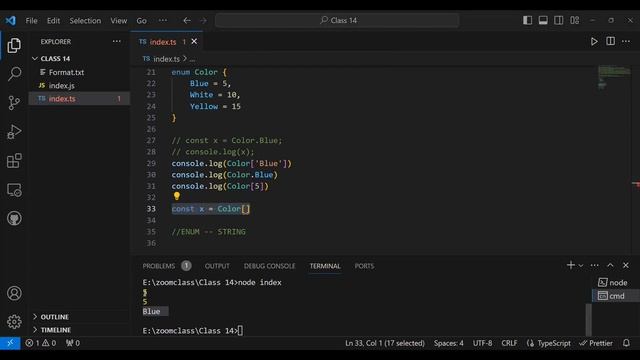Viewport: 640px width, 360px height.
Task: Open Run and Debug view
Action: (14, 132)
